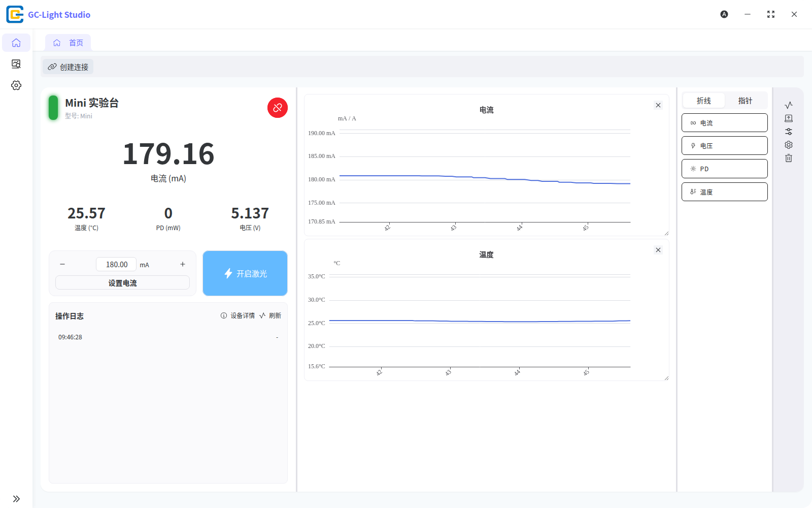This screenshot has height=508, width=812.
Task: Close the 电流 chart panel
Action: pos(658,105)
